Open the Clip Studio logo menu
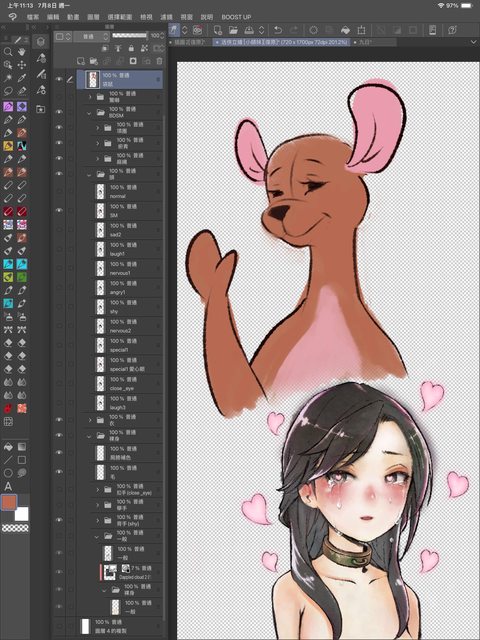The width and height of the screenshot is (480, 640). click(x=12, y=17)
